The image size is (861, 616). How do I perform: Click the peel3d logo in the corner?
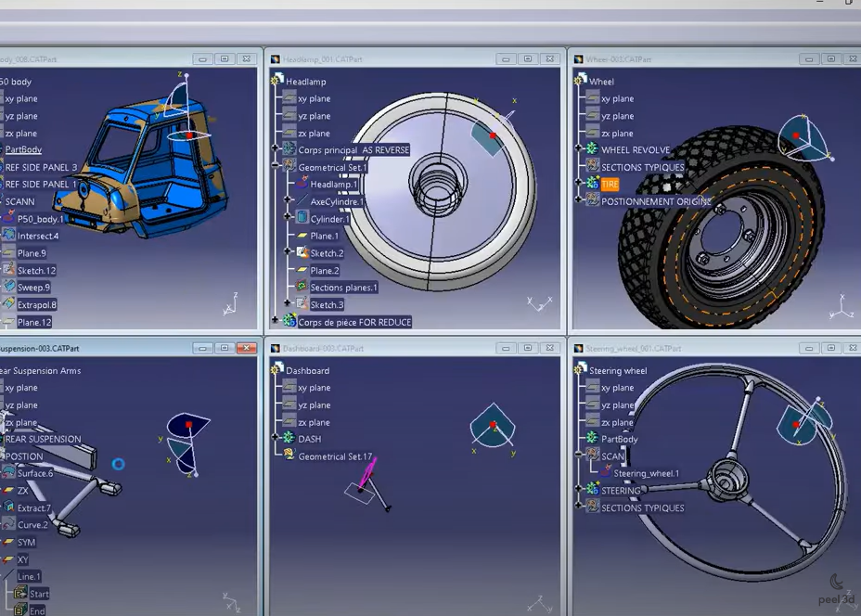point(834,588)
